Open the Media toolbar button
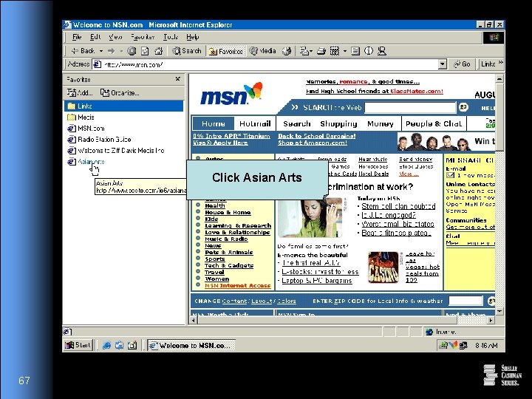 click(262, 51)
